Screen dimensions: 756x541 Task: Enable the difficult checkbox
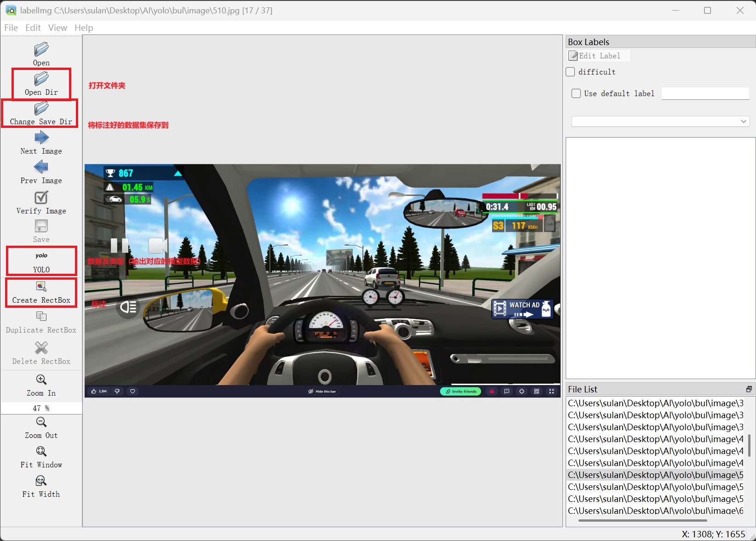click(x=571, y=72)
